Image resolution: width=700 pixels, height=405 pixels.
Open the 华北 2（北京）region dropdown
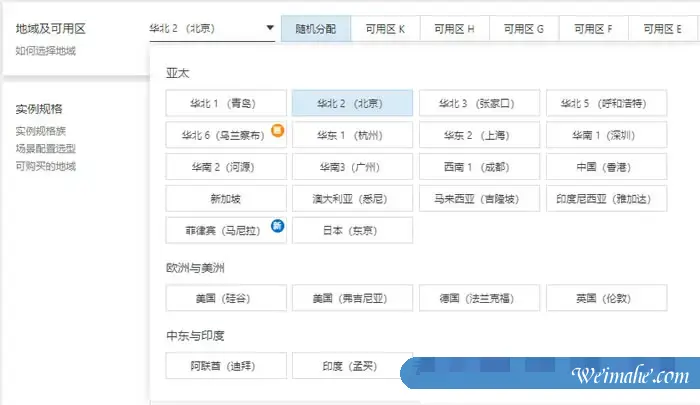click(212, 29)
